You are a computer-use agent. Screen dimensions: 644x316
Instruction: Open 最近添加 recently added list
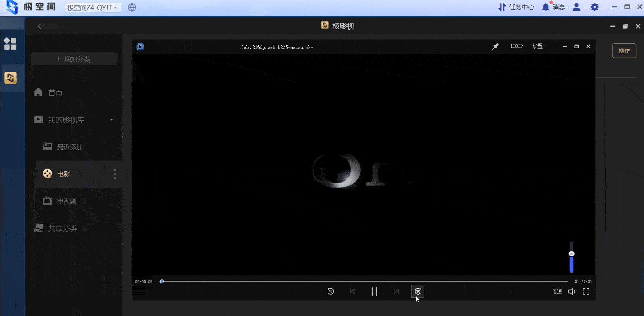pyautogui.click(x=70, y=147)
